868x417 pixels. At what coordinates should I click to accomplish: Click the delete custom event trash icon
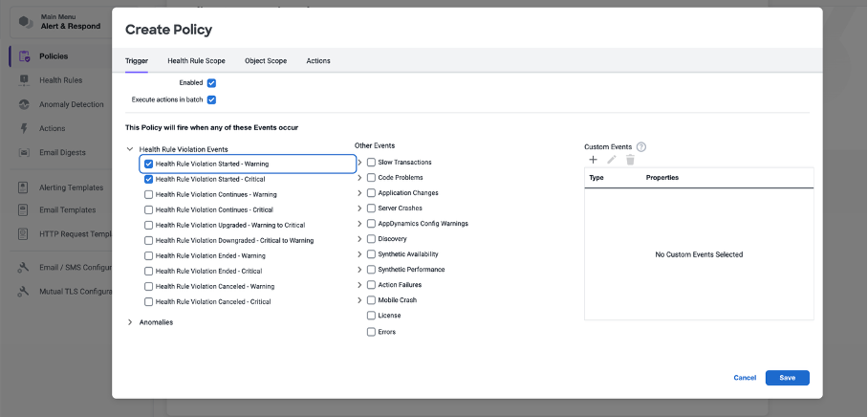click(x=630, y=160)
